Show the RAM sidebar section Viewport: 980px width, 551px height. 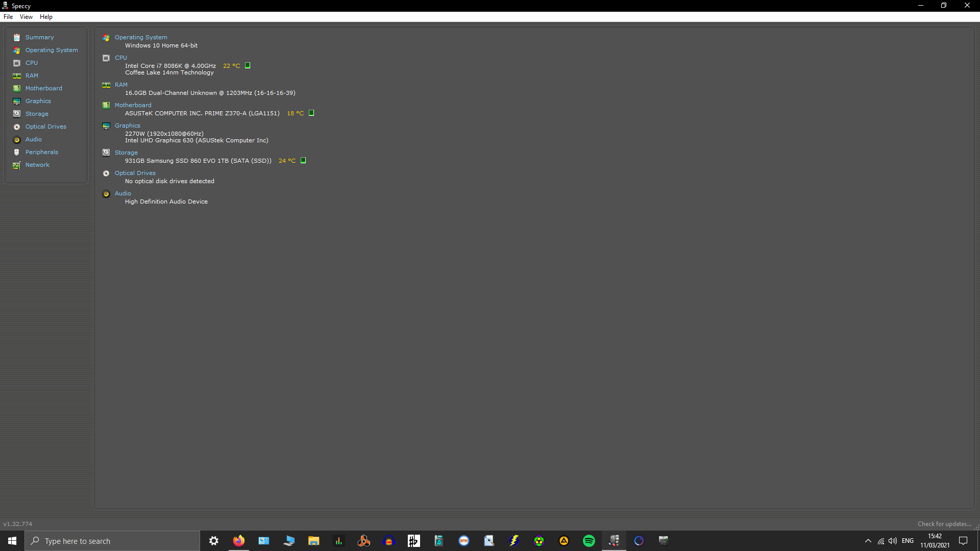(x=32, y=76)
